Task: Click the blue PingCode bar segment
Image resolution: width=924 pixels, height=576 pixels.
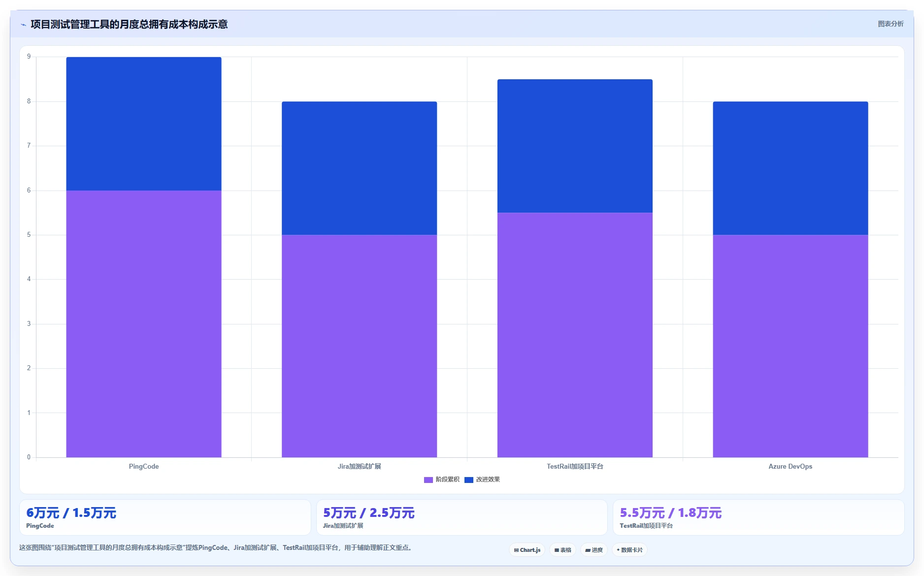Action: pos(144,124)
